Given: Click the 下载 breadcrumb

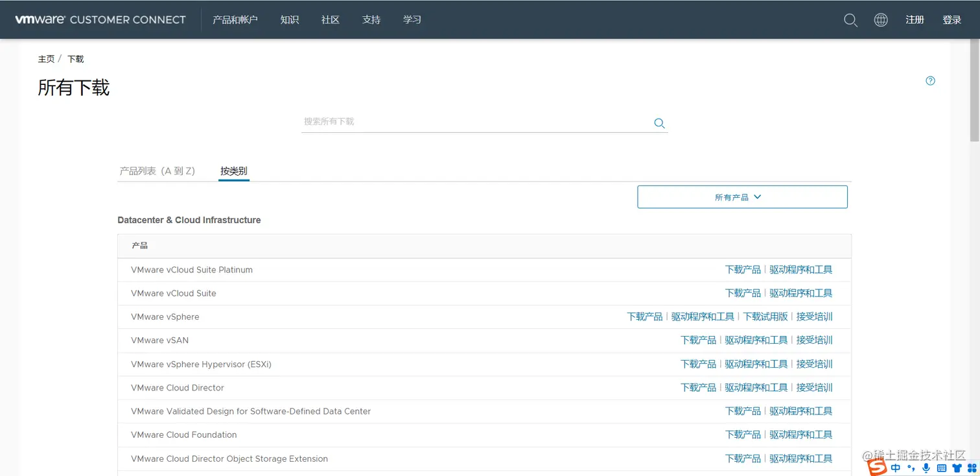Looking at the screenshot, I should 76,59.
